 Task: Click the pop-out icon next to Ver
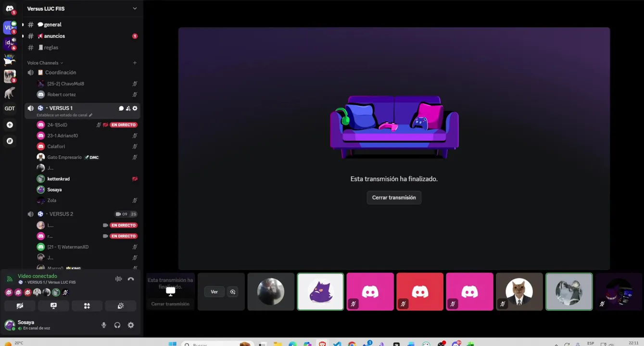233,292
